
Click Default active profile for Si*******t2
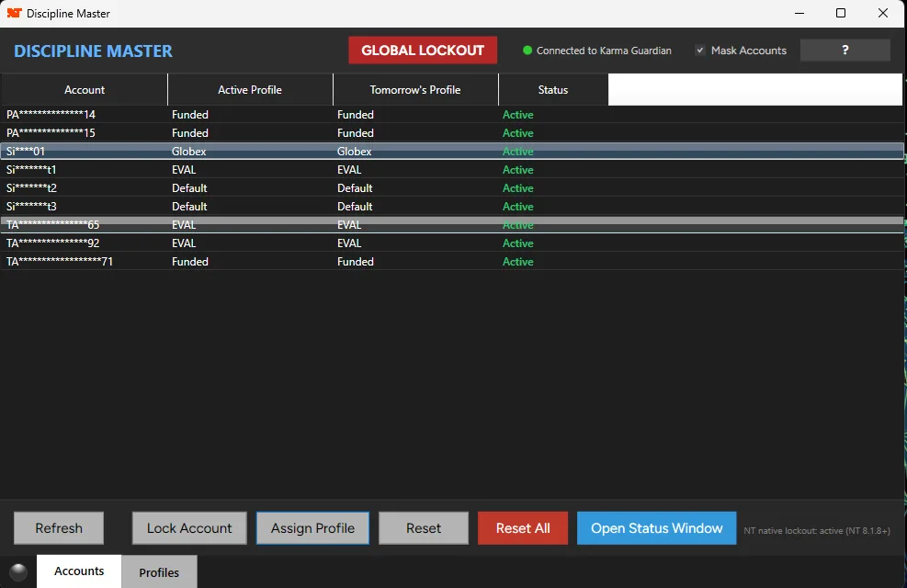click(189, 188)
